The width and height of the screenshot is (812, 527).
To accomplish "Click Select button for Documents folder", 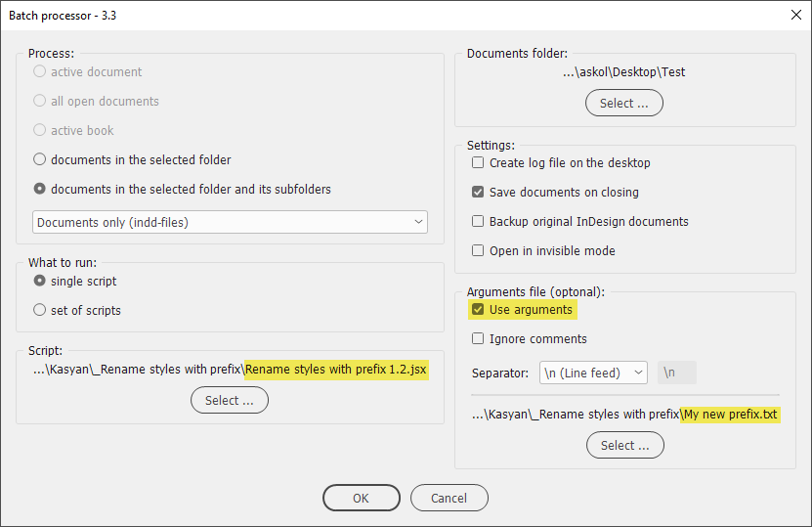I will (x=624, y=103).
